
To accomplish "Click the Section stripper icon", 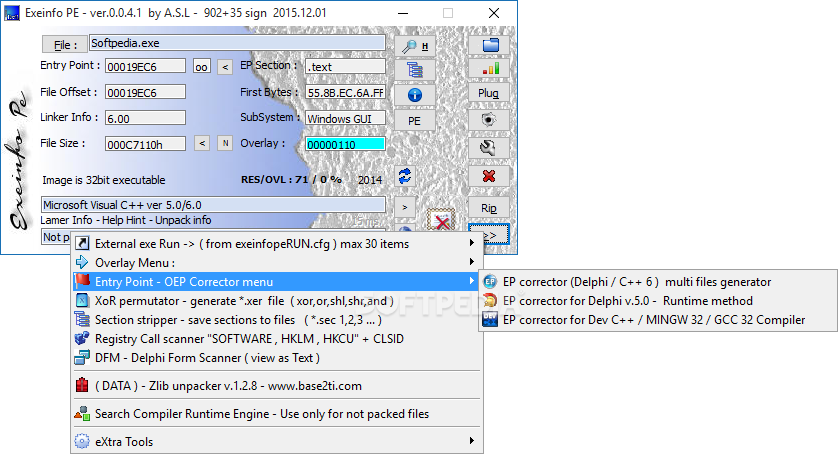I will 82,320.
